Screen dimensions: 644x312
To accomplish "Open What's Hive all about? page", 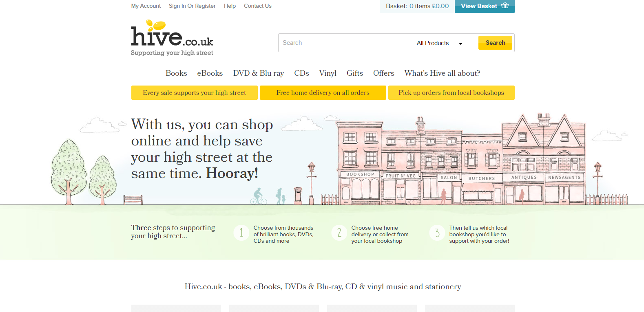I will (x=442, y=73).
